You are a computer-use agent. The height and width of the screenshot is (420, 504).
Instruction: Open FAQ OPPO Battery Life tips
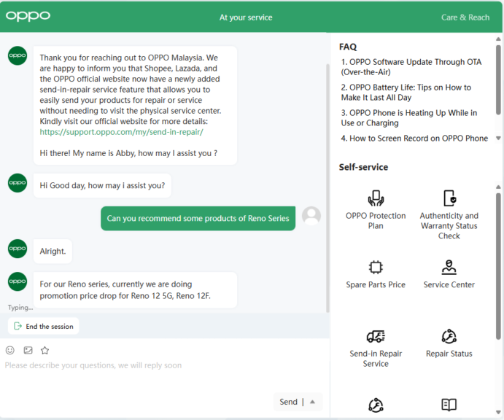[x=406, y=92]
